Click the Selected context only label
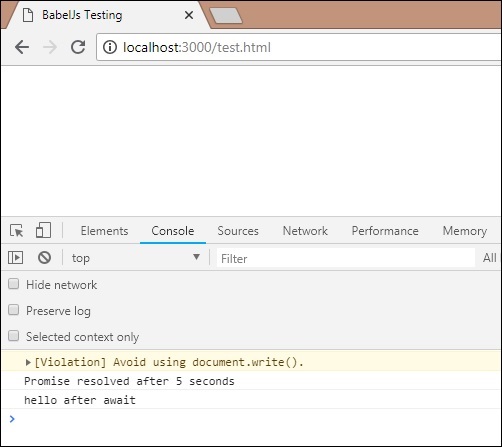Screen dimensions: 502x448 click(82, 337)
